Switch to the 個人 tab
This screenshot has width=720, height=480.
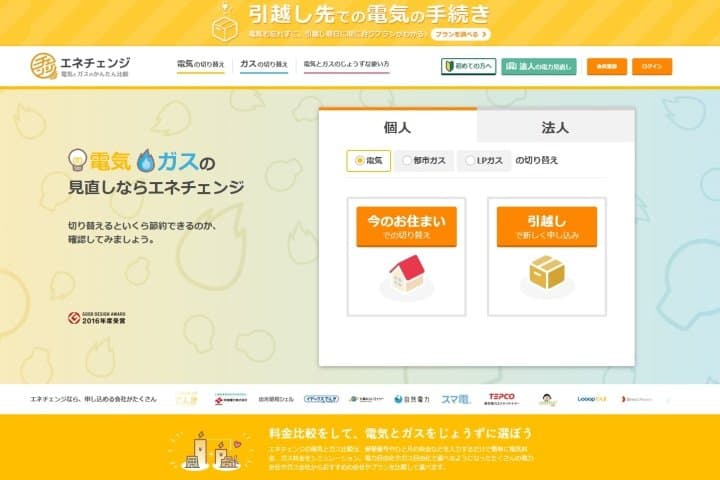click(x=398, y=126)
